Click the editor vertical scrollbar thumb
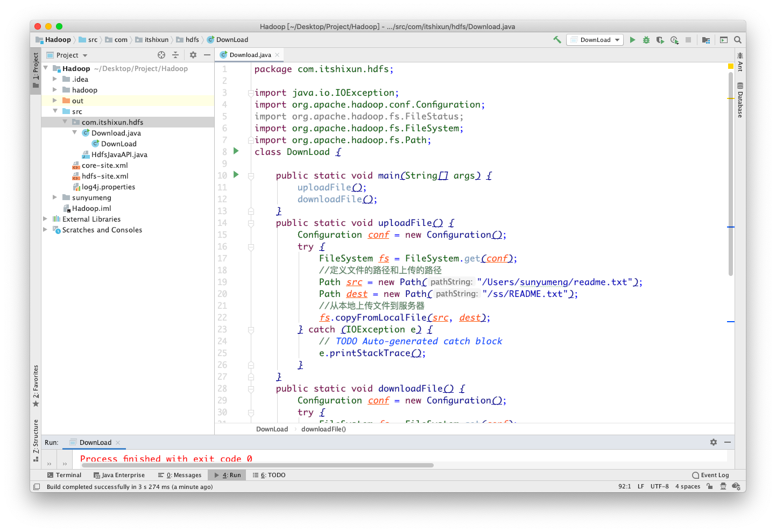This screenshot has width=776, height=532. click(x=731, y=173)
